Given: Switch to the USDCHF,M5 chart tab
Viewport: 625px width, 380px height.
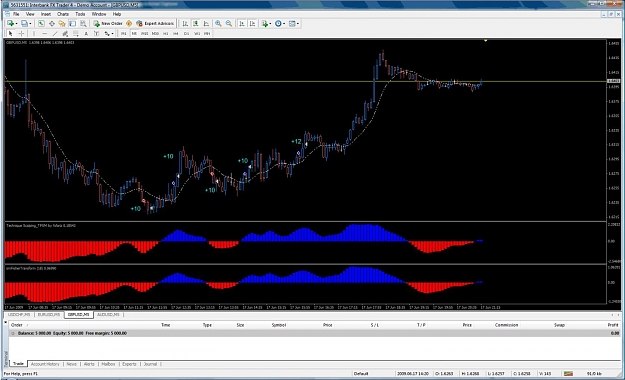Looking at the screenshot, I should (19, 315).
